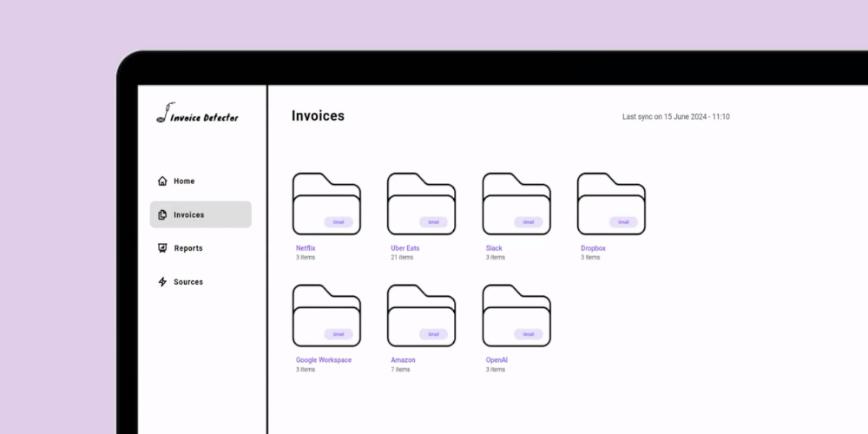Click the Netflix folder name link
The height and width of the screenshot is (434, 868).
(306, 248)
